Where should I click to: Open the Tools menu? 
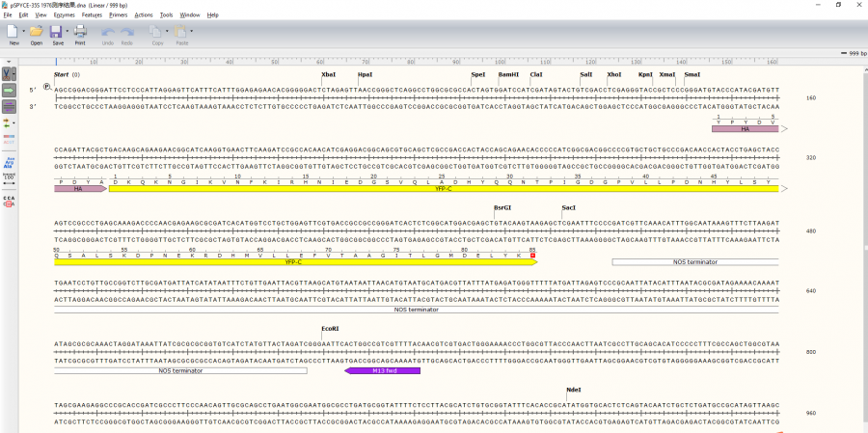point(166,15)
